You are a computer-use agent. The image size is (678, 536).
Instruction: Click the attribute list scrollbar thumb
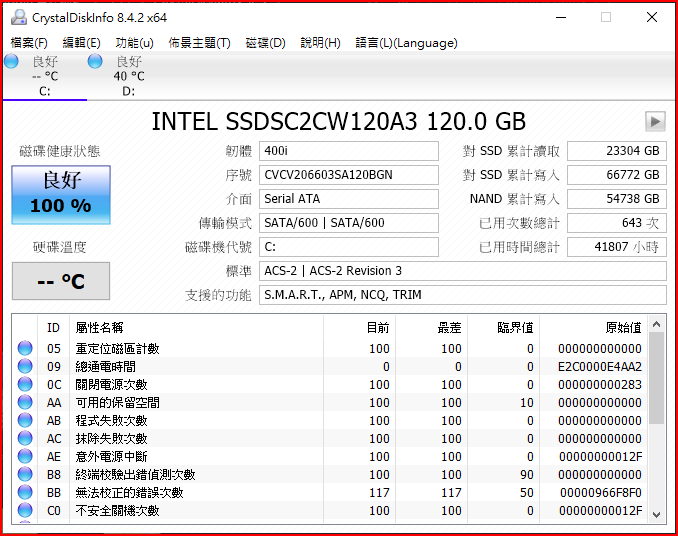[656, 378]
